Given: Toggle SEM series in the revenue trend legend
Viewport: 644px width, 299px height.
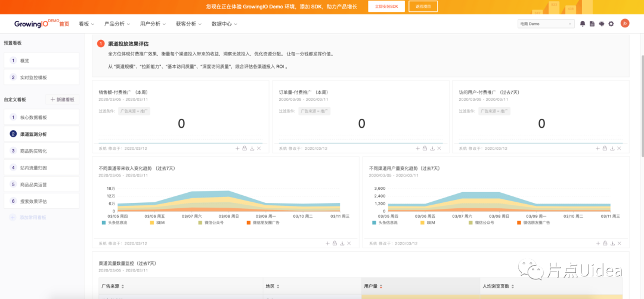Looking at the screenshot, I should [x=157, y=223].
